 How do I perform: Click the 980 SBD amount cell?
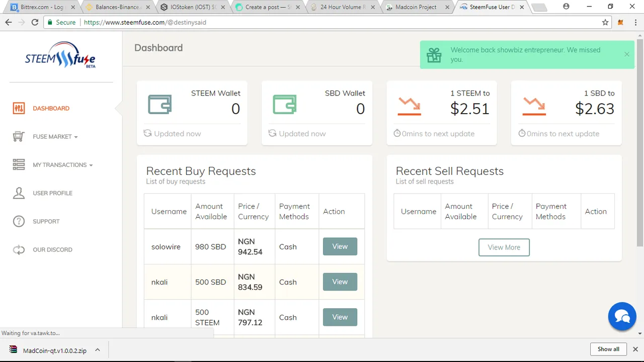coord(212,247)
